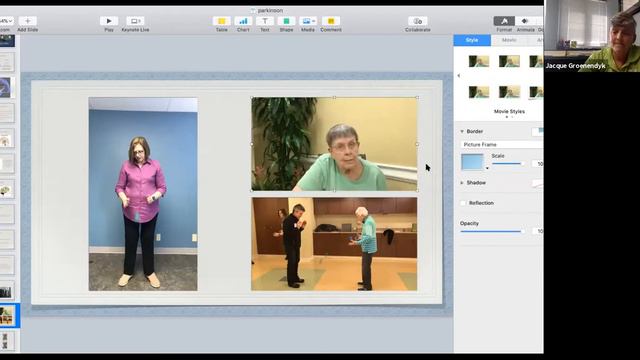Screen dimensions: 640x360
Task: Show previous movie styles with left arrow
Action: pyautogui.click(x=459, y=76)
